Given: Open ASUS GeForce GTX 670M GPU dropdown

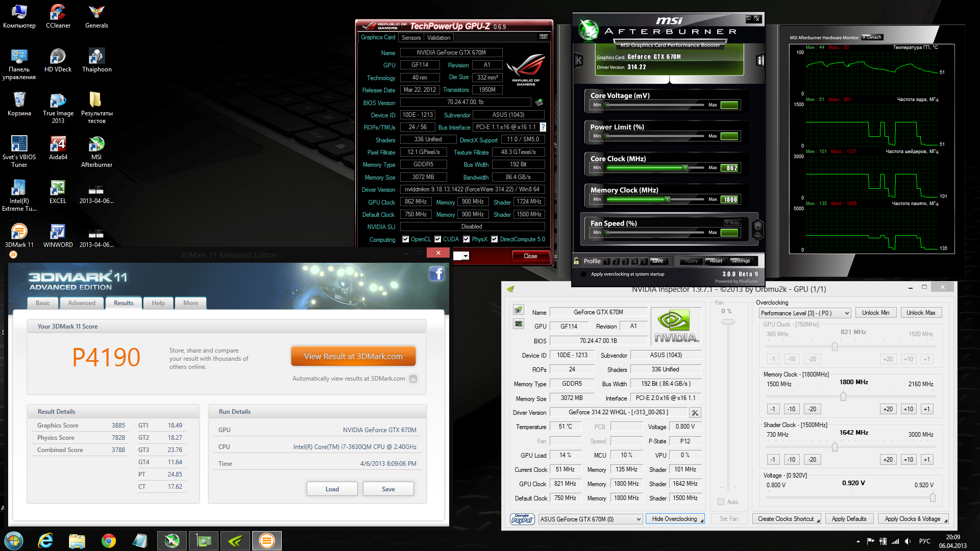Looking at the screenshot, I should coord(590,519).
